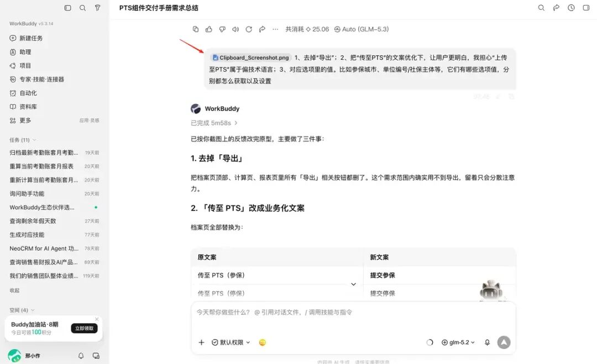Copy the response with the copy icon
597x364 pixels.
[196, 29]
